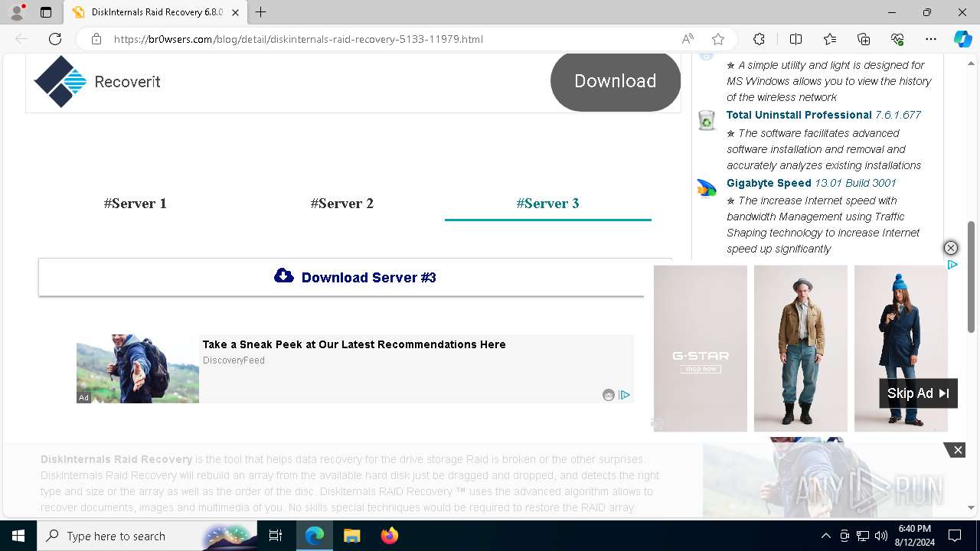Show hidden system tray icons
Viewport: 980px width, 551px height.
click(x=825, y=536)
